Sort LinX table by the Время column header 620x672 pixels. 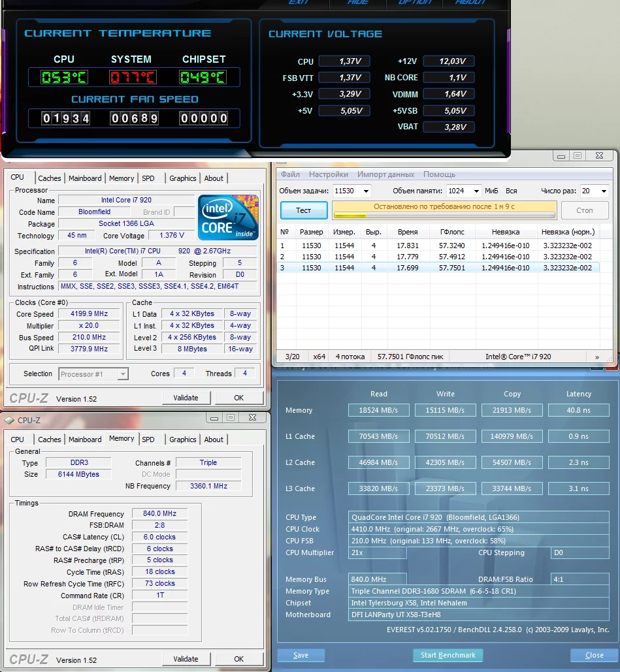407,232
